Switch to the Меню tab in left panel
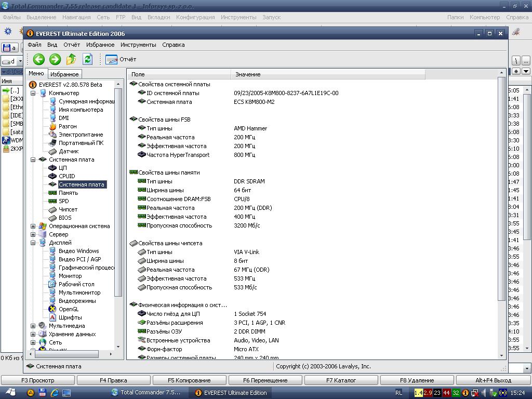The width and height of the screenshot is (532, 399). click(x=36, y=73)
